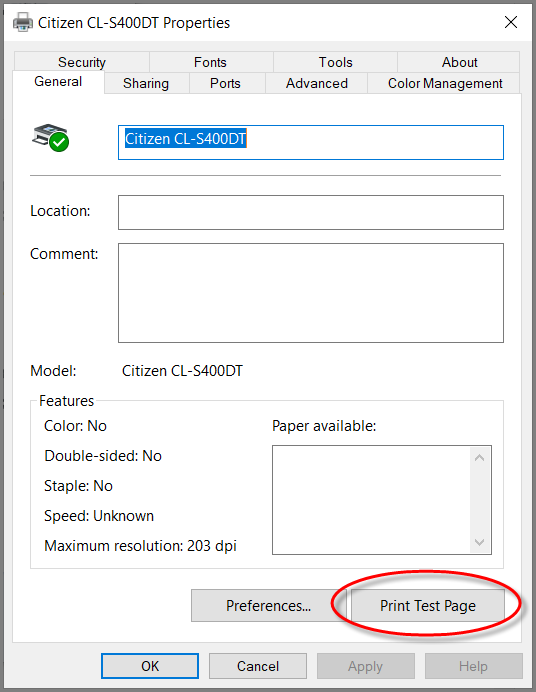Image resolution: width=536 pixels, height=692 pixels.
Task: Open printer Preferences
Action: pyautogui.click(x=269, y=606)
